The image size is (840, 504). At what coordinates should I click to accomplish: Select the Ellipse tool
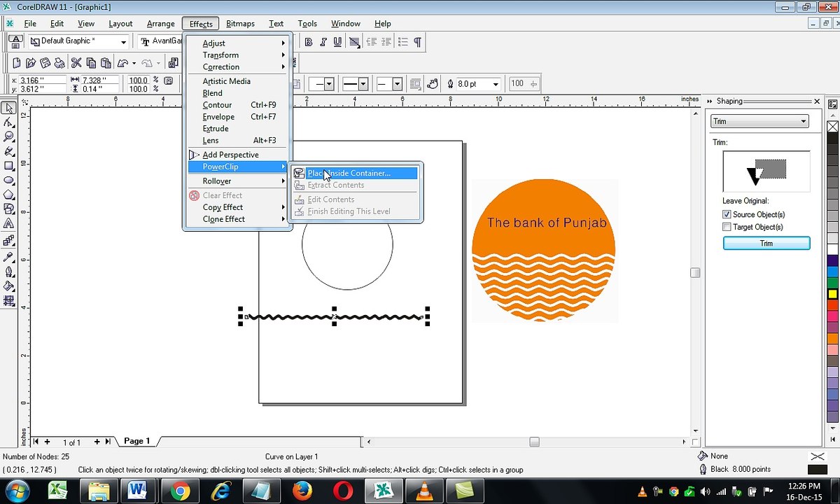pos(9,181)
